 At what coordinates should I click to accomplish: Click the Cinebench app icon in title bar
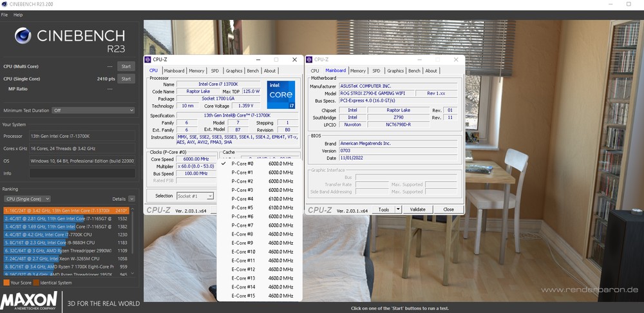[x=4, y=4]
